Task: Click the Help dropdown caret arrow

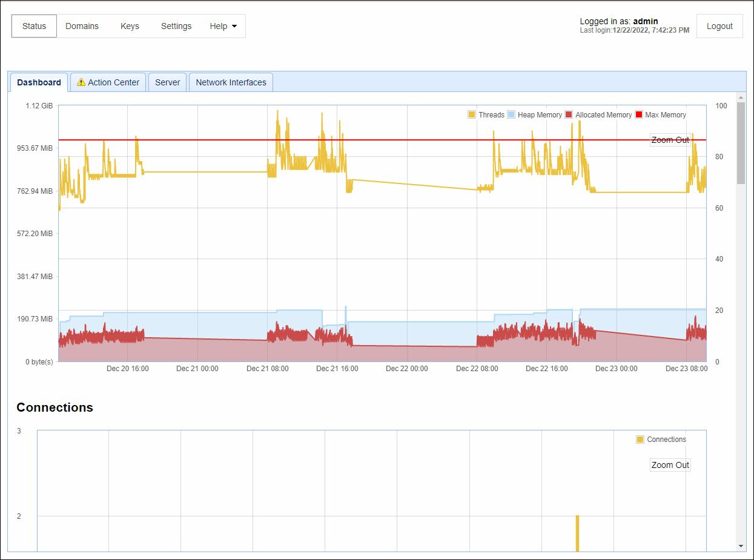Action: [234, 27]
